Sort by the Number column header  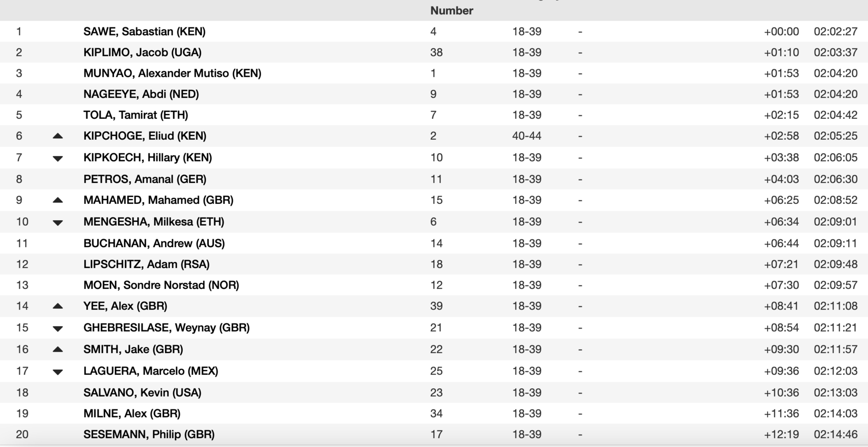[x=452, y=10]
